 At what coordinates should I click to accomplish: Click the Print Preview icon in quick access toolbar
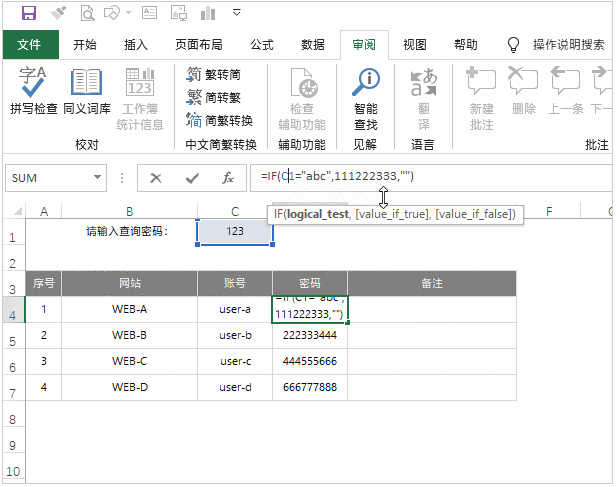click(87, 13)
